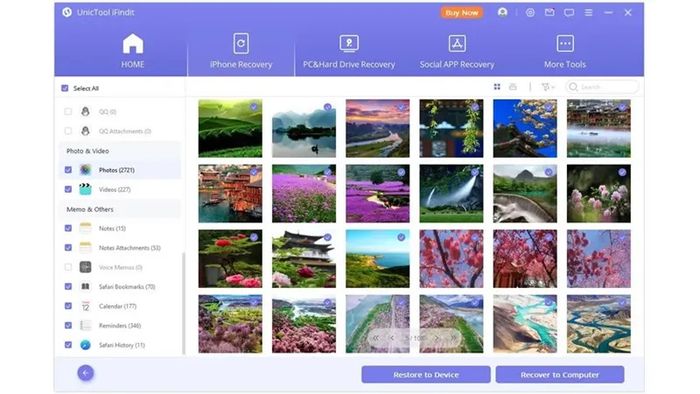Check the Voice Memos (0) checkbox

click(x=68, y=267)
